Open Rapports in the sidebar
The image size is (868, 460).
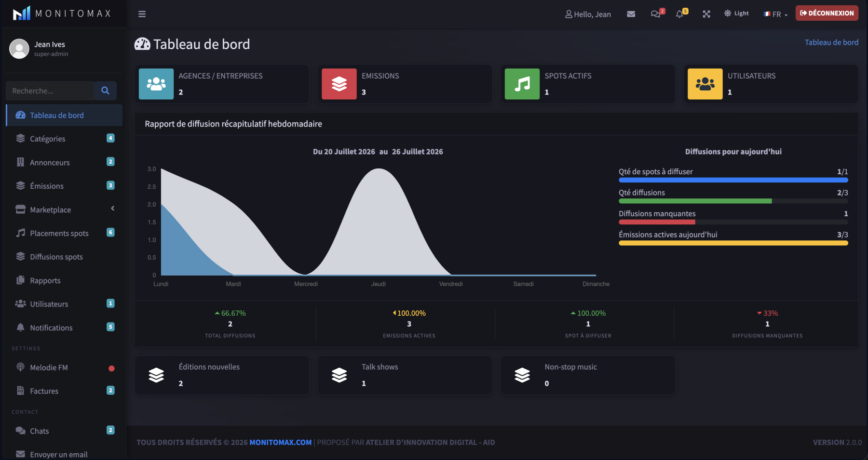coord(64,280)
